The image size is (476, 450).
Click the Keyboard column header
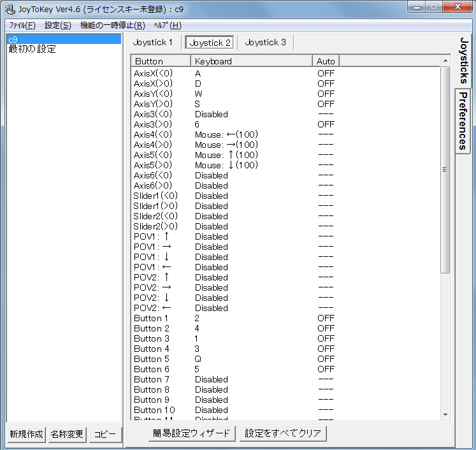(251, 61)
